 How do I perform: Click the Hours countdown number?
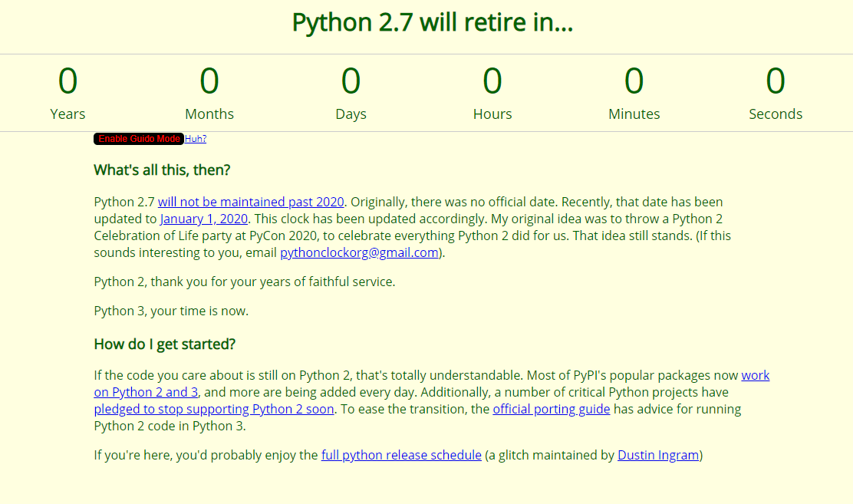click(x=492, y=81)
